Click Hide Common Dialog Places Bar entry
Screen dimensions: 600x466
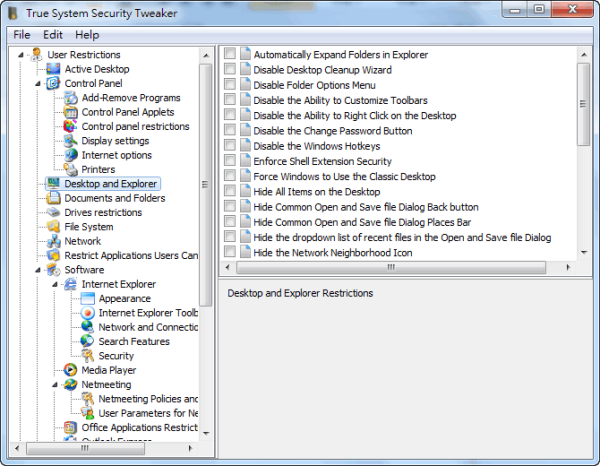[362, 222]
